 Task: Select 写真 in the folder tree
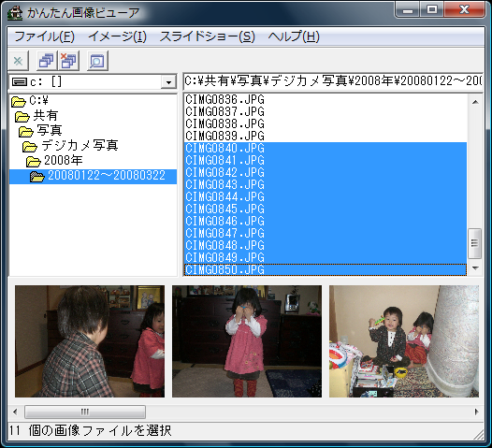coord(50,131)
